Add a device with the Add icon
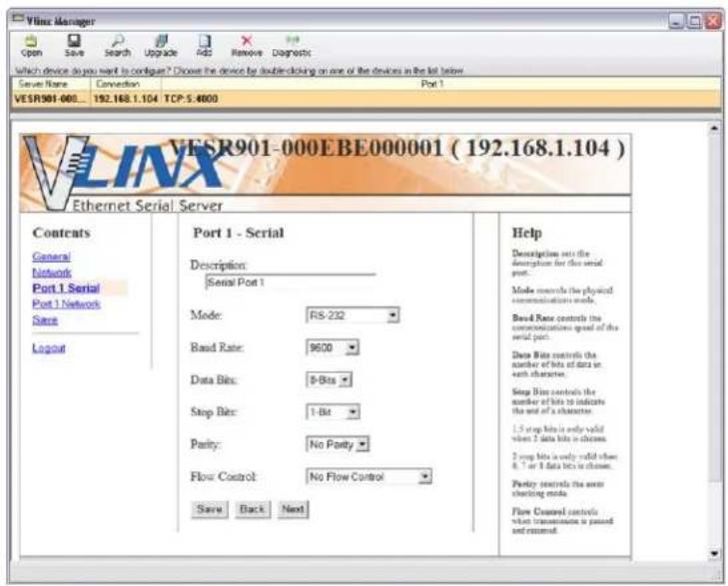 205,46
